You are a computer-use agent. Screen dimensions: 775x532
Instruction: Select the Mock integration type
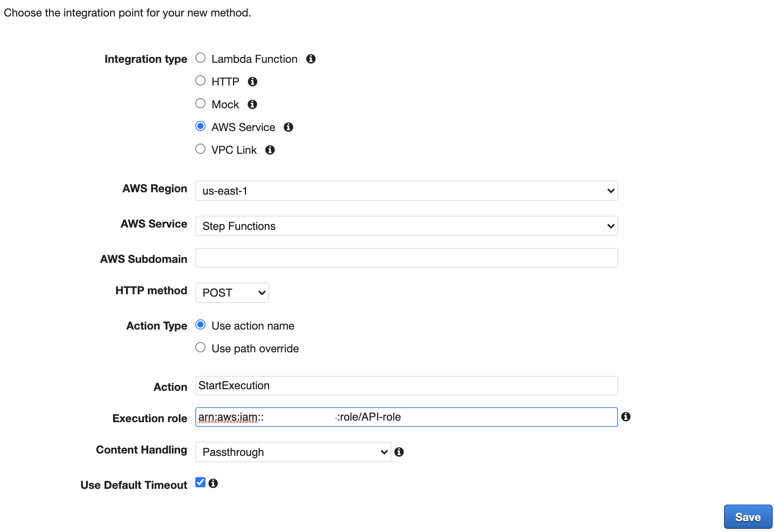click(200, 103)
